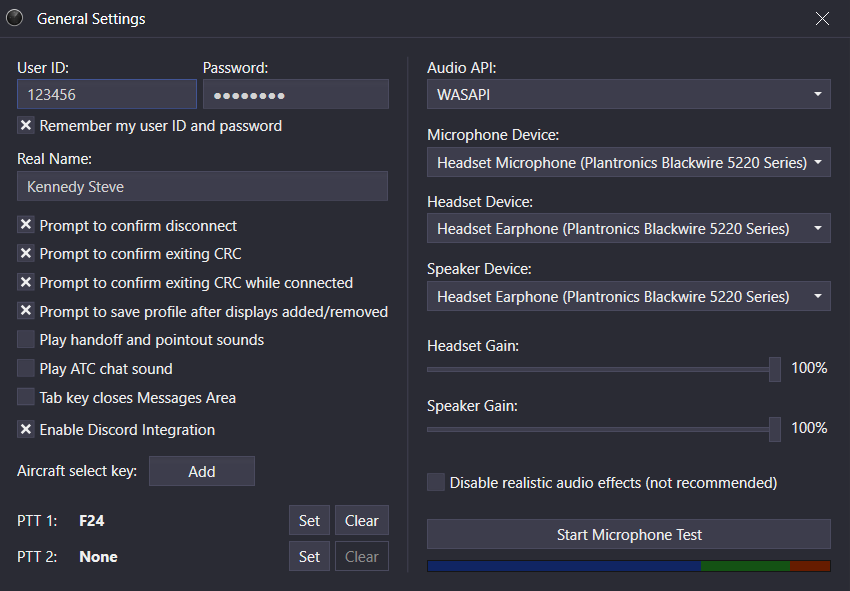The image size is (850, 591).
Task: Open the Audio API dropdown
Action: (x=628, y=95)
